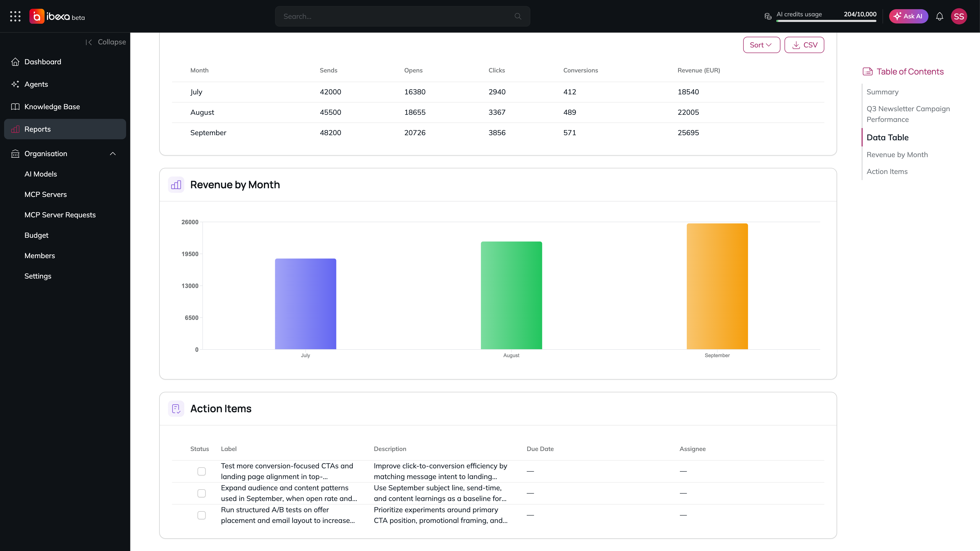
Task: Jump to Q3 Newsletter Campaign Performance
Action: (908, 114)
